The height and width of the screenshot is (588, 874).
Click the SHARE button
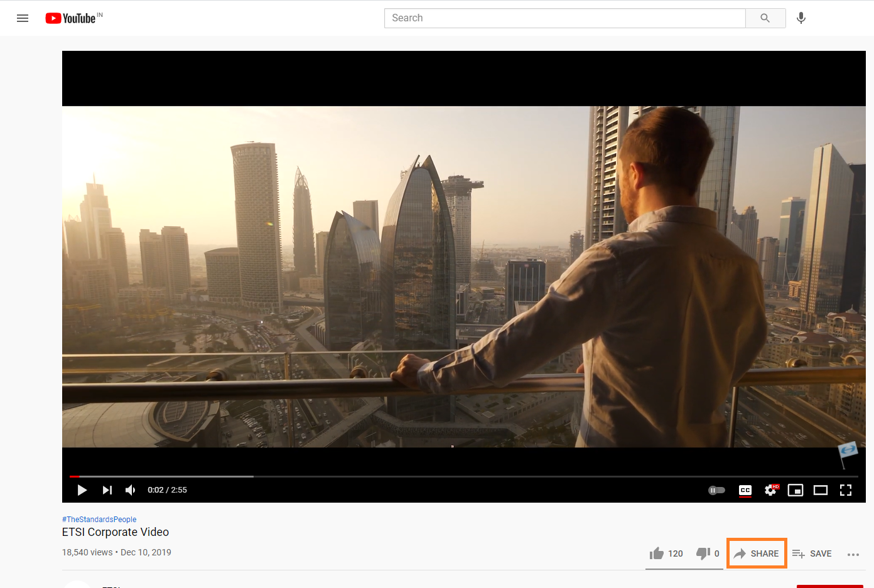pyautogui.click(x=757, y=553)
